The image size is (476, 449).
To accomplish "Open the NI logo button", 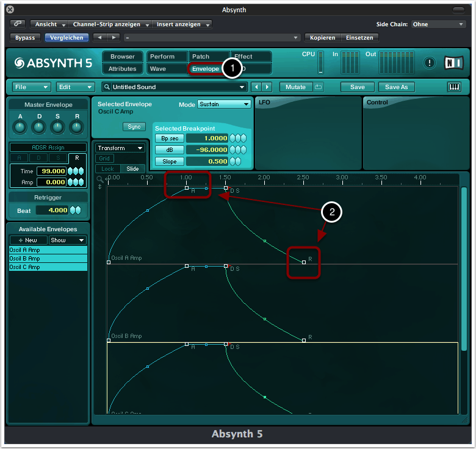I will (454, 63).
